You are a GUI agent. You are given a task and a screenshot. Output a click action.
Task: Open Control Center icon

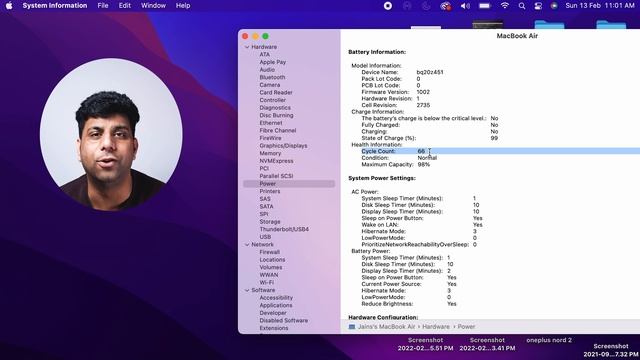(x=538, y=6)
